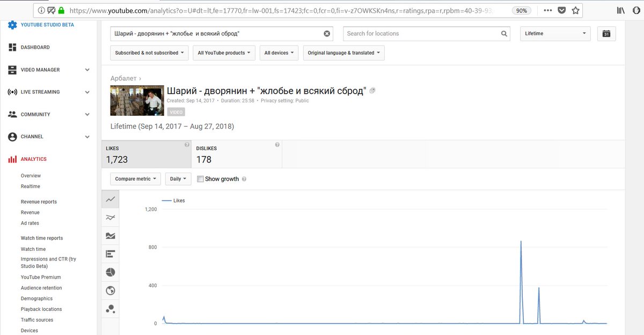Open the All devices dropdown
Screen dimensions: 644x335
pyautogui.click(x=279, y=53)
